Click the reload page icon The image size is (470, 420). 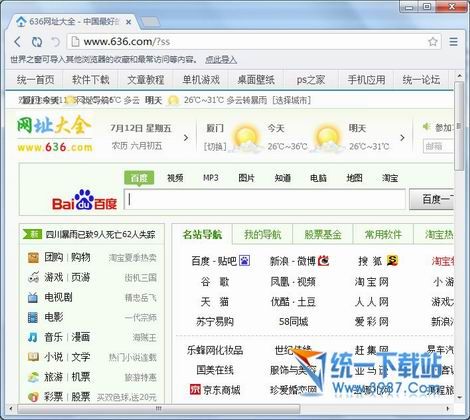37,42
